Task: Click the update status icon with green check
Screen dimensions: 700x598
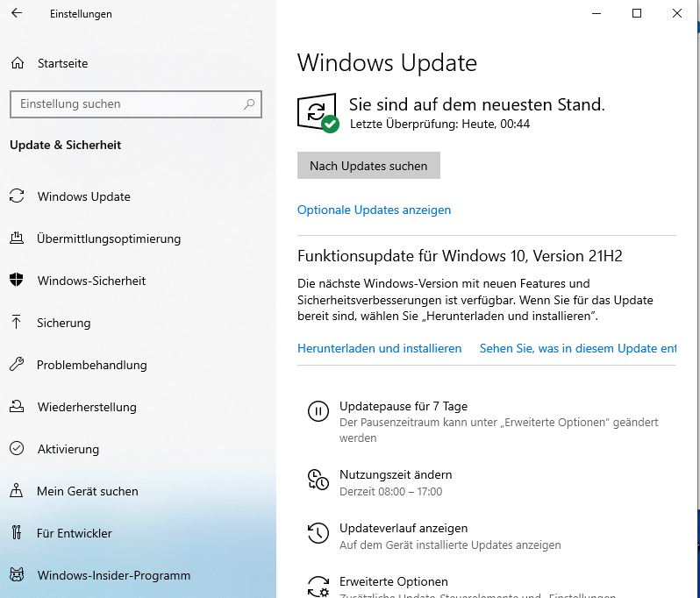Action: click(x=318, y=112)
